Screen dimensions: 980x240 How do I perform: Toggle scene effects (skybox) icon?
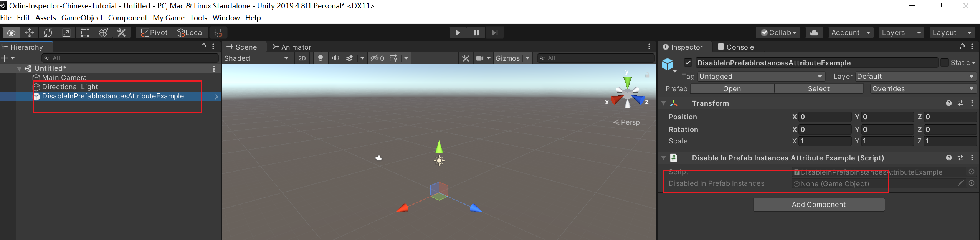coord(350,58)
